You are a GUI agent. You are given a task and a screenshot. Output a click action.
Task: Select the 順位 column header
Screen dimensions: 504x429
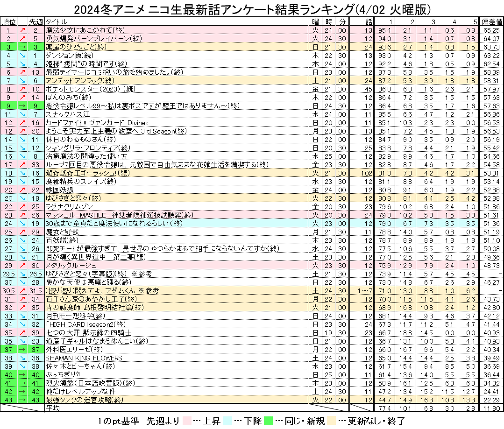[9, 22]
